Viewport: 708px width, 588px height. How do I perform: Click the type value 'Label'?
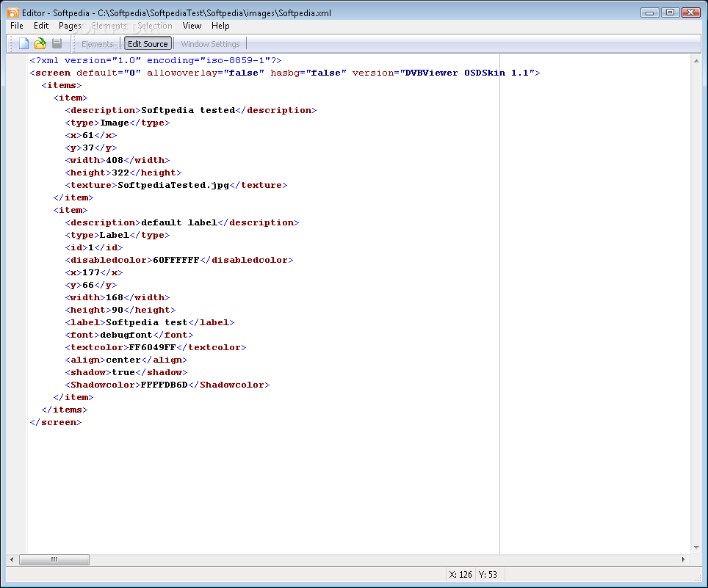coord(115,235)
